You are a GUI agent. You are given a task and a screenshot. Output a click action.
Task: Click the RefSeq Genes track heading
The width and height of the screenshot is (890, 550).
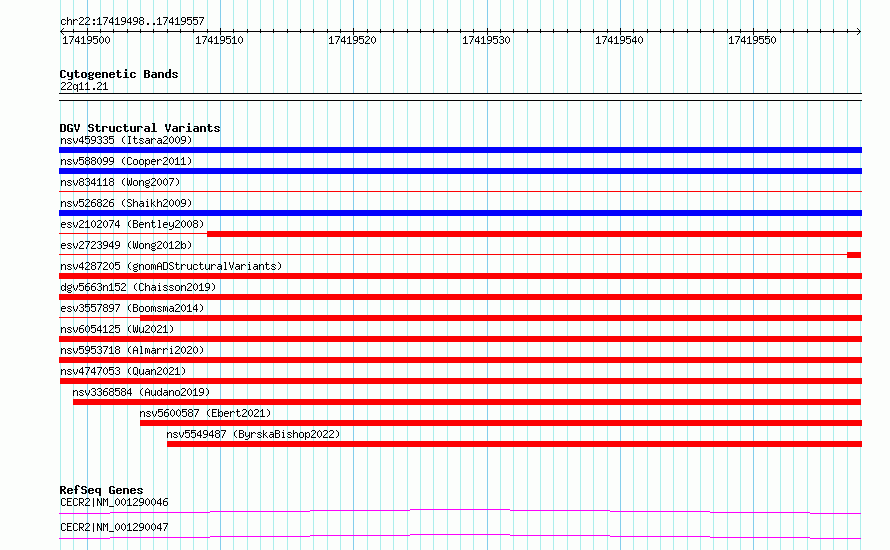(x=101, y=490)
